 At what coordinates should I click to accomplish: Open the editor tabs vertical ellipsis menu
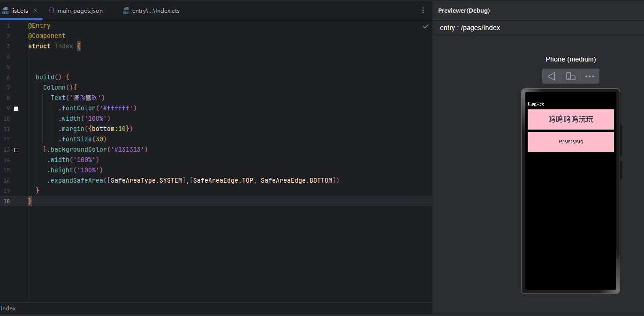point(423,10)
